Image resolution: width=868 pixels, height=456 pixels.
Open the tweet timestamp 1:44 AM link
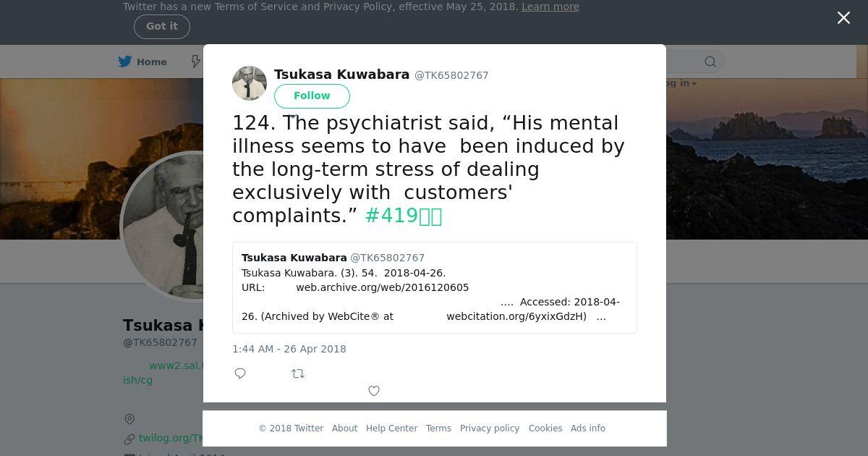pyautogui.click(x=289, y=349)
